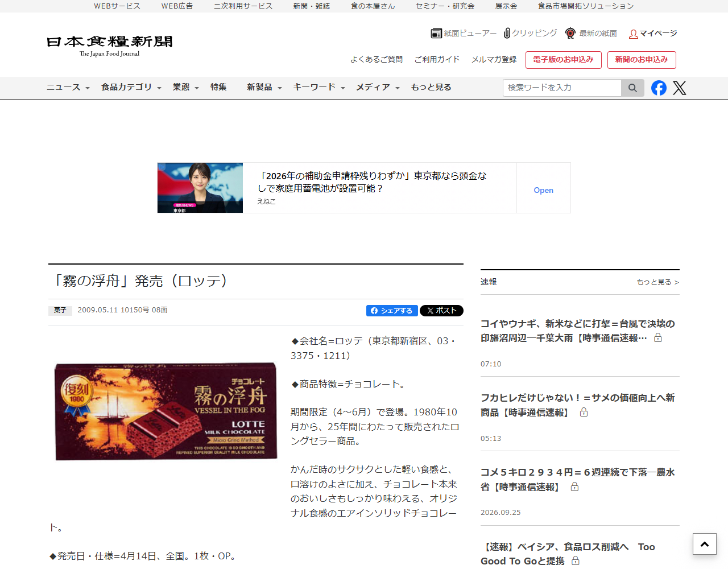Open メルマガ登録 link
Viewport: 728px width, 569px height.
(494, 59)
